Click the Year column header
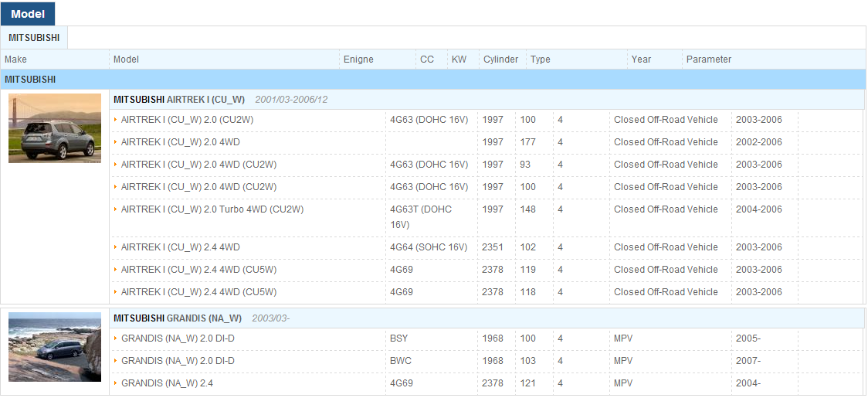Image resolution: width=868 pixels, height=398 pixels. (x=641, y=60)
